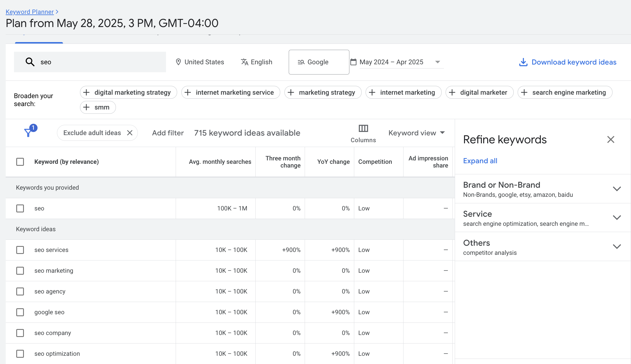
Task: Check the box for keyword seo
Action: pyautogui.click(x=20, y=208)
